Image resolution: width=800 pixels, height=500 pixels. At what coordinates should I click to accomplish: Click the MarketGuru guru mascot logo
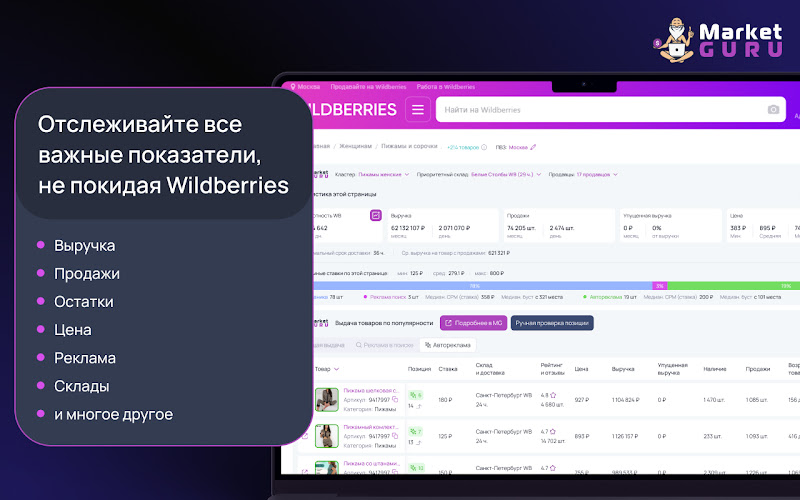[x=673, y=41]
